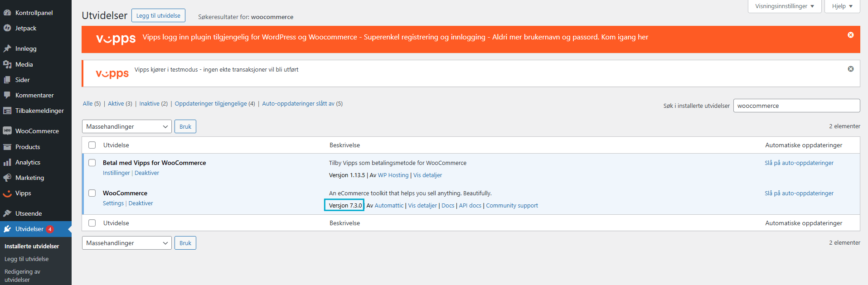
Task: Click the Products archive icon
Action: pos(7,147)
